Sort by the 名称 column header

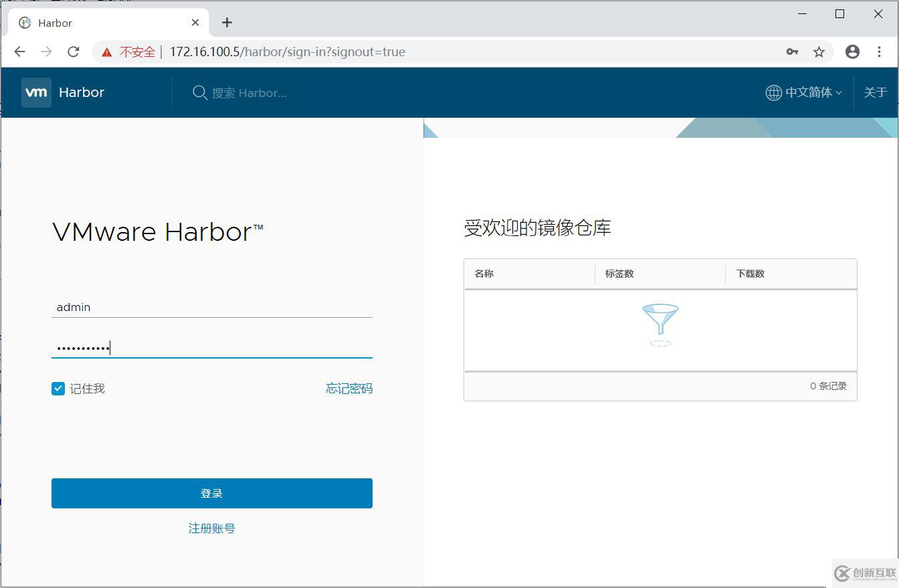484,274
